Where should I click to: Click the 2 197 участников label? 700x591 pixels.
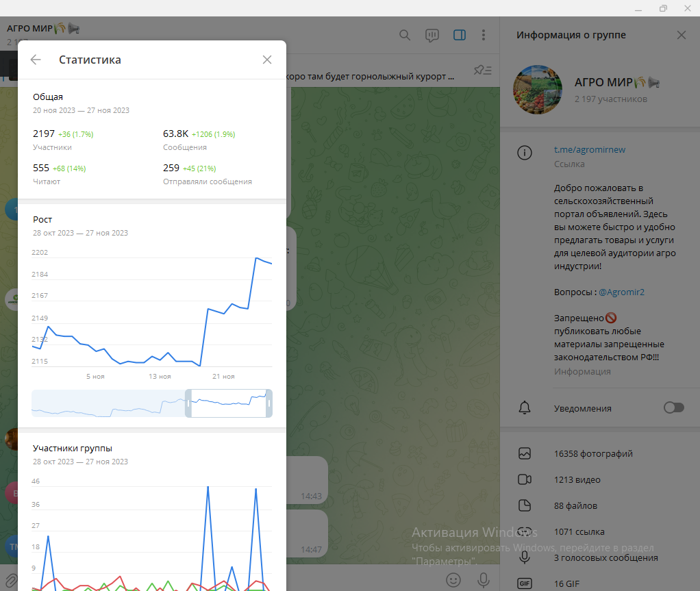[x=611, y=99]
